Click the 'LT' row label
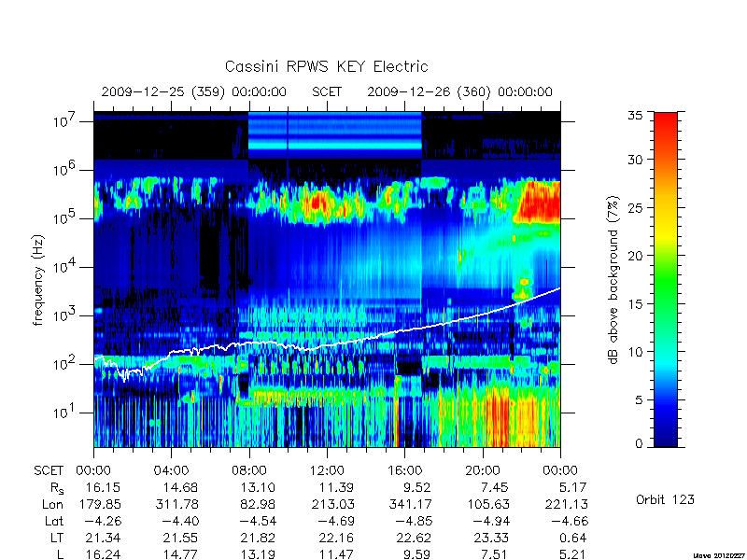This screenshot has width=747, height=560. click(x=57, y=539)
